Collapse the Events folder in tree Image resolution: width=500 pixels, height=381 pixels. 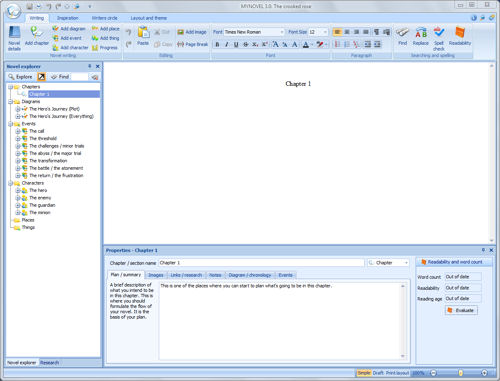pyautogui.click(x=11, y=124)
